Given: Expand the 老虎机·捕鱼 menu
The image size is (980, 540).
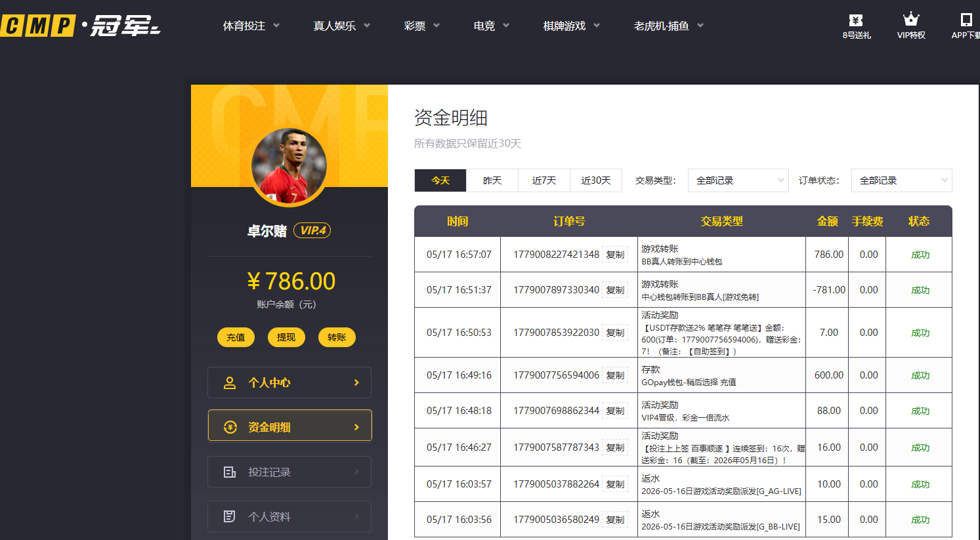Looking at the screenshot, I should click(x=669, y=26).
